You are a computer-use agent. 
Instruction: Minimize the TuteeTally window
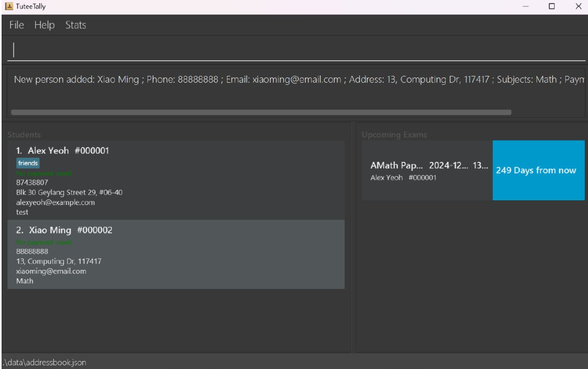coord(525,6)
